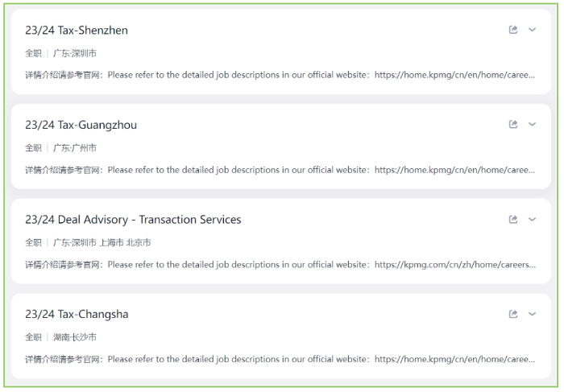Click the Tax-Changsha job description text

click(x=280, y=359)
